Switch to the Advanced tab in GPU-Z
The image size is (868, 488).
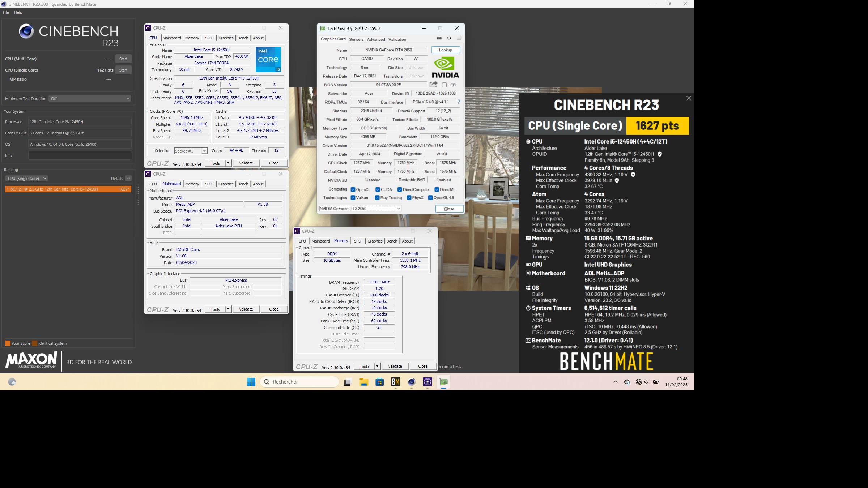(376, 39)
